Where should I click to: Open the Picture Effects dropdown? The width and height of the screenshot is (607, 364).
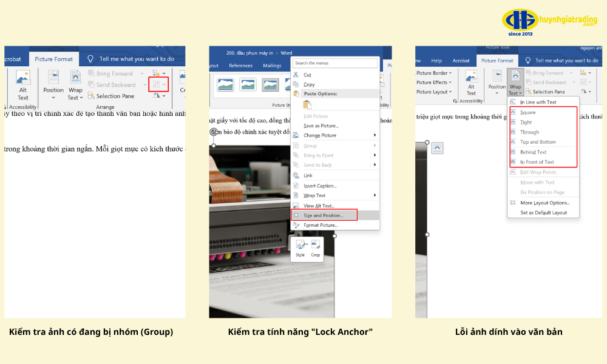pos(435,83)
